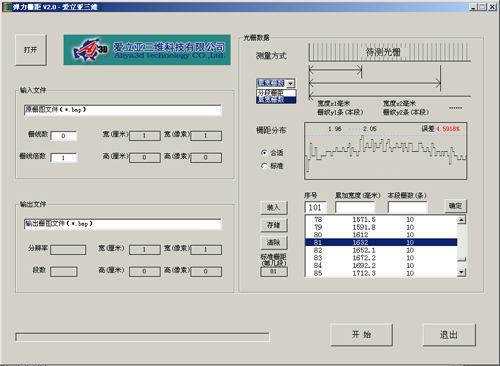This screenshot has height=366, width=500.
Task: Click 宽(像素) field in 输入文件 group
Action: pyautogui.click(x=206, y=136)
